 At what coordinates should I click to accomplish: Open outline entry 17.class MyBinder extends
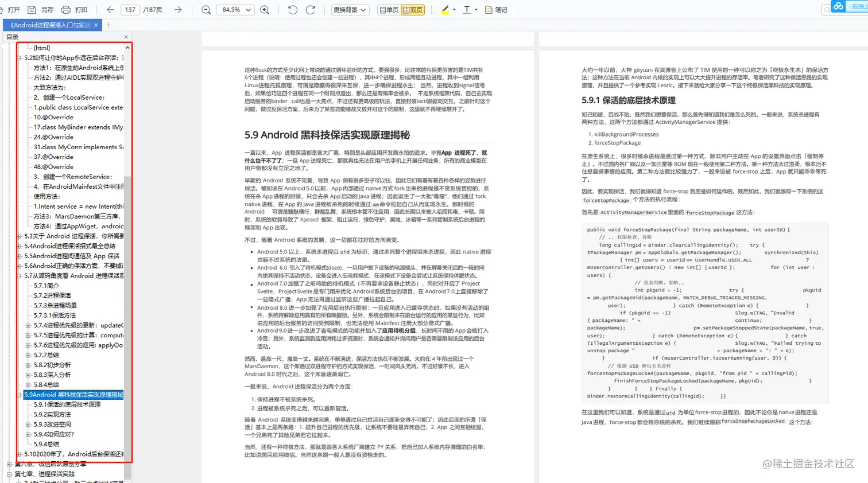click(x=78, y=127)
